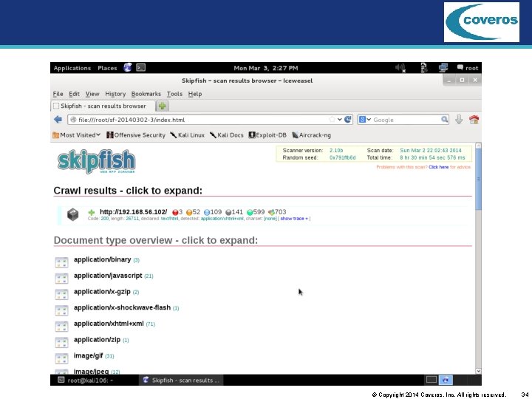Click the page vertical scrollbar thumb
The image size is (532, 399).
click(478, 179)
